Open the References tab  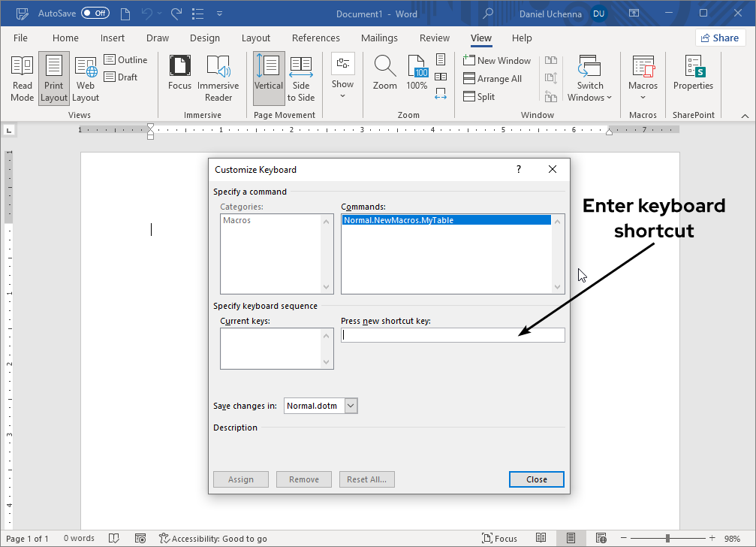pos(315,38)
